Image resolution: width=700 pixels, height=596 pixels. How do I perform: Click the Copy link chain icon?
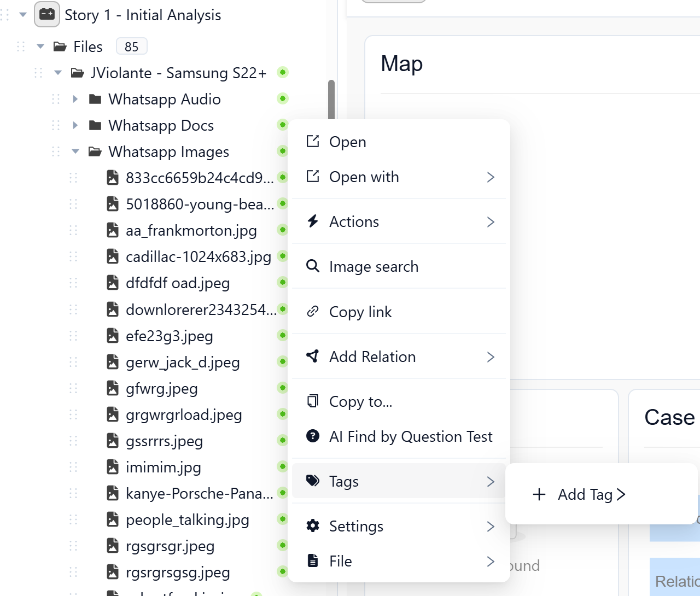(313, 312)
